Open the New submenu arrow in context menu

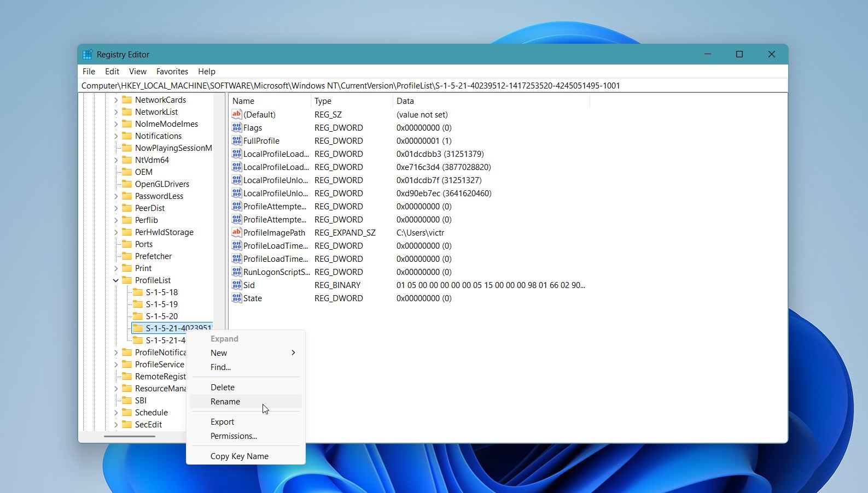[x=293, y=353]
